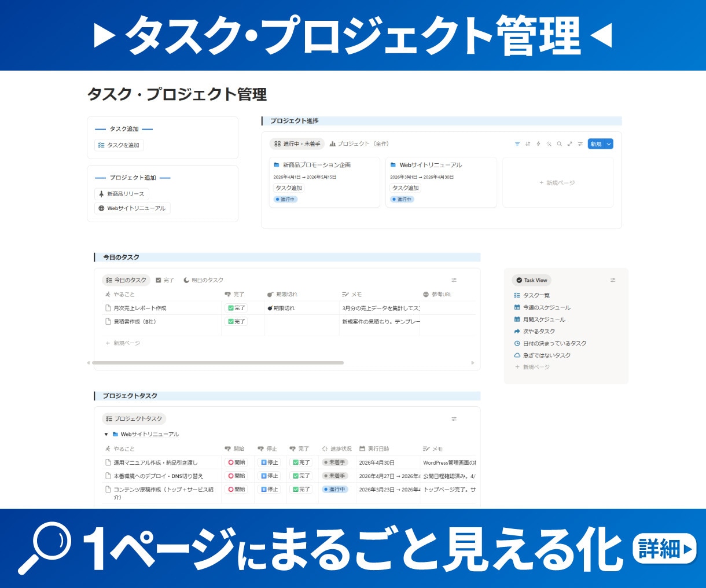Check 完了 for 見積書作成（B社）
The width and height of the screenshot is (706, 588).
pos(236,321)
